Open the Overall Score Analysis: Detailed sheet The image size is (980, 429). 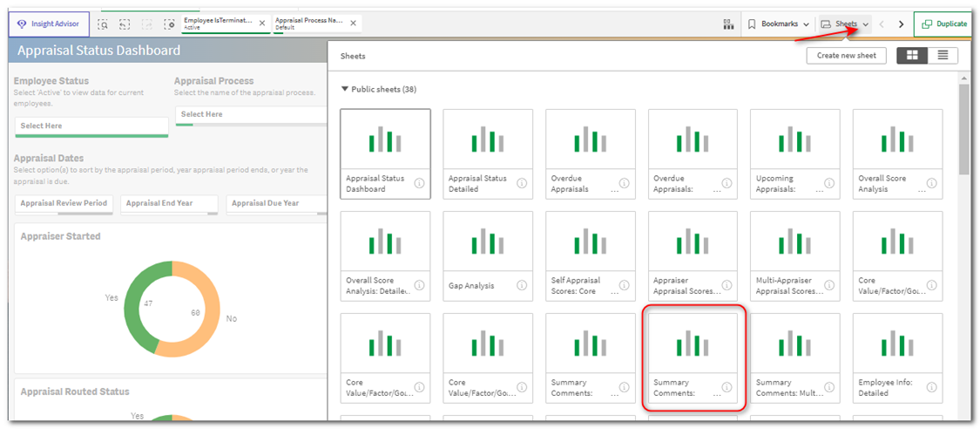pyautogui.click(x=385, y=256)
